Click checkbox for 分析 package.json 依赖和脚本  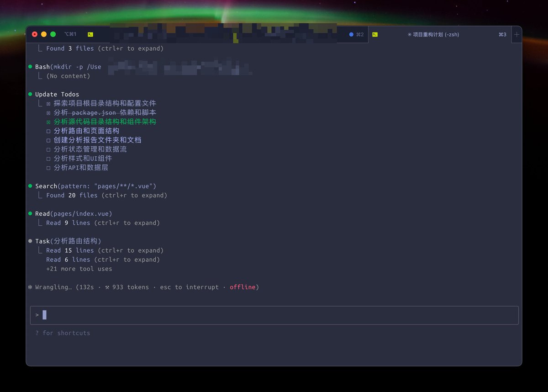point(48,113)
